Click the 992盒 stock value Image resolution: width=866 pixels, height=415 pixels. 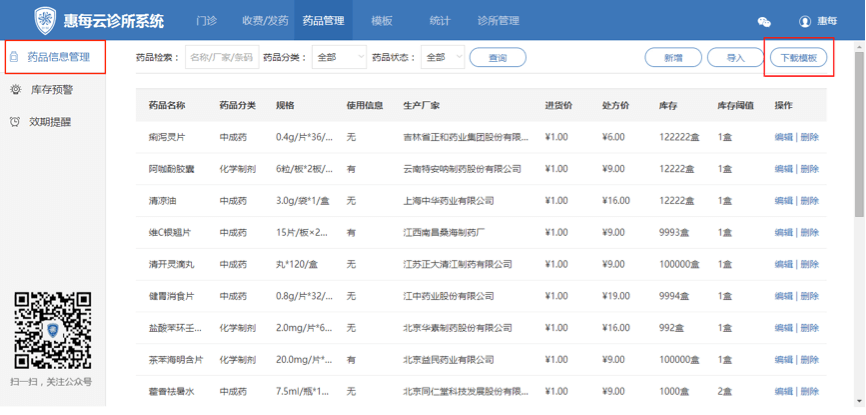pyautogui.click(x=671, y=328)
